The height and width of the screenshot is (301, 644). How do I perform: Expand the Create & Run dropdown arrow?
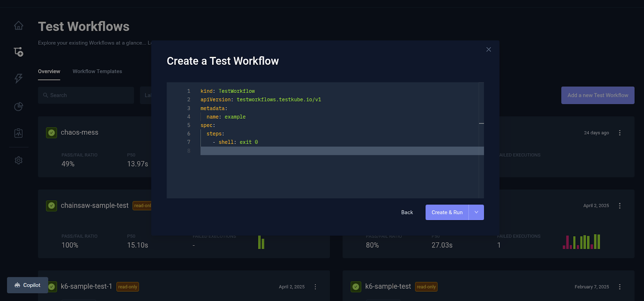(477, 212)
